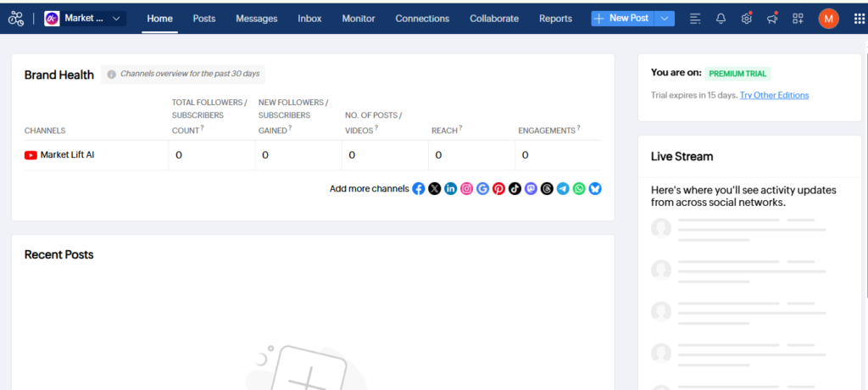Add a TikTok channel
This screenshot has width=868, height=390.
[x=515, y=189]
